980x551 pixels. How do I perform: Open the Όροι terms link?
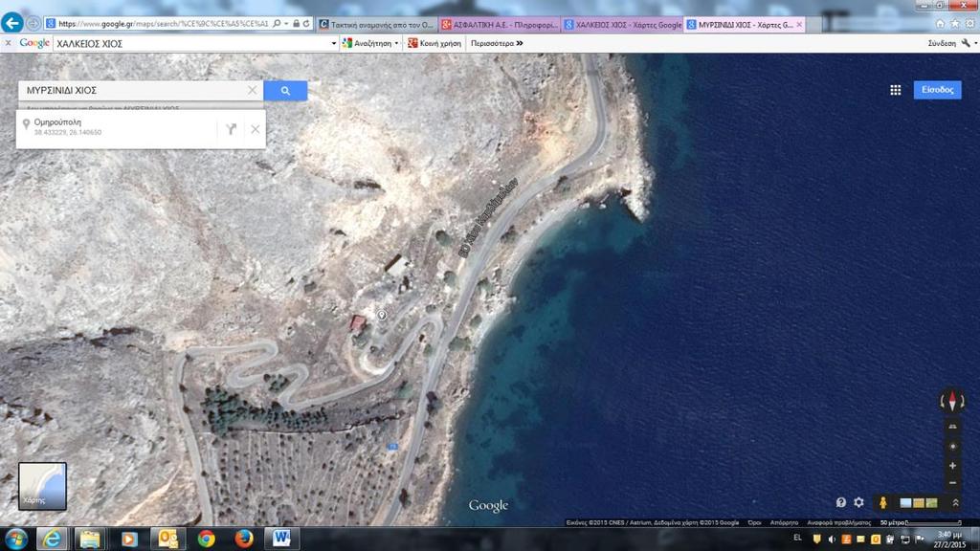(x=754, y=522)
